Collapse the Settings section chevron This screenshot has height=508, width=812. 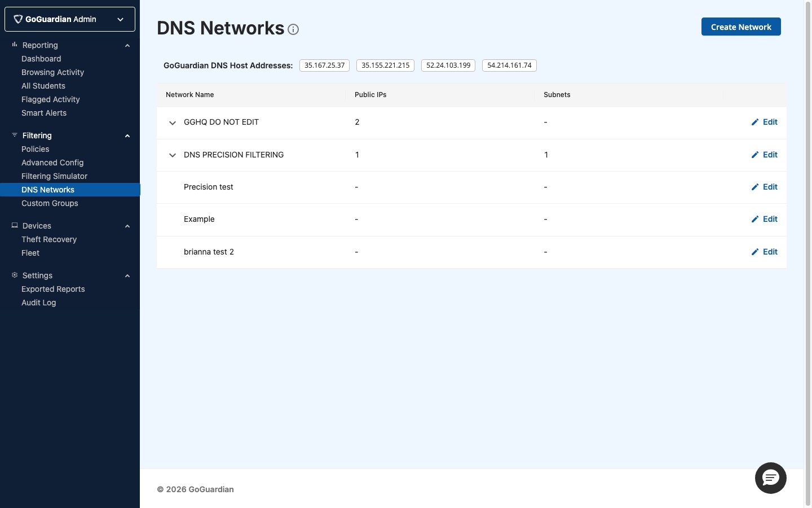click(x=127, y=275)
